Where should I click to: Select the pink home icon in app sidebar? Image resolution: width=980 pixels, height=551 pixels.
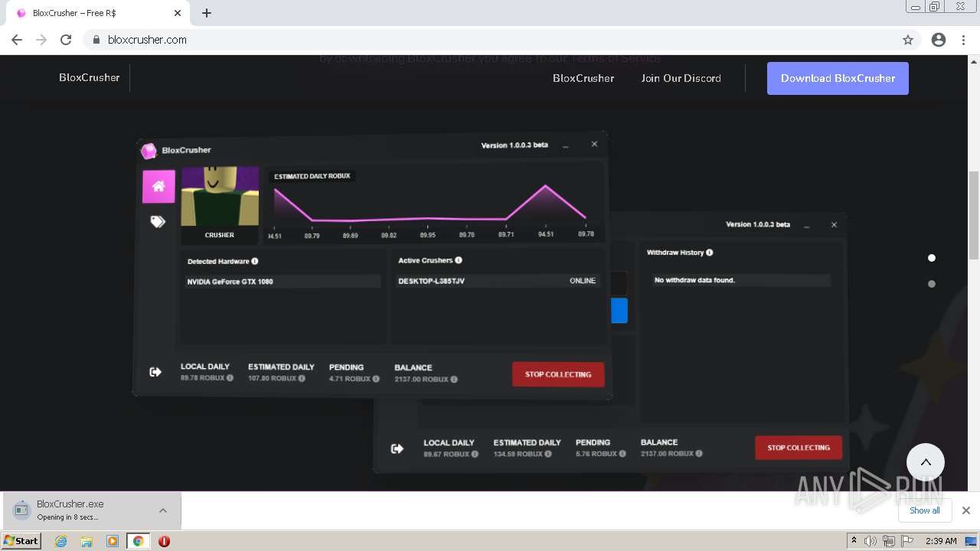(158, 187)
